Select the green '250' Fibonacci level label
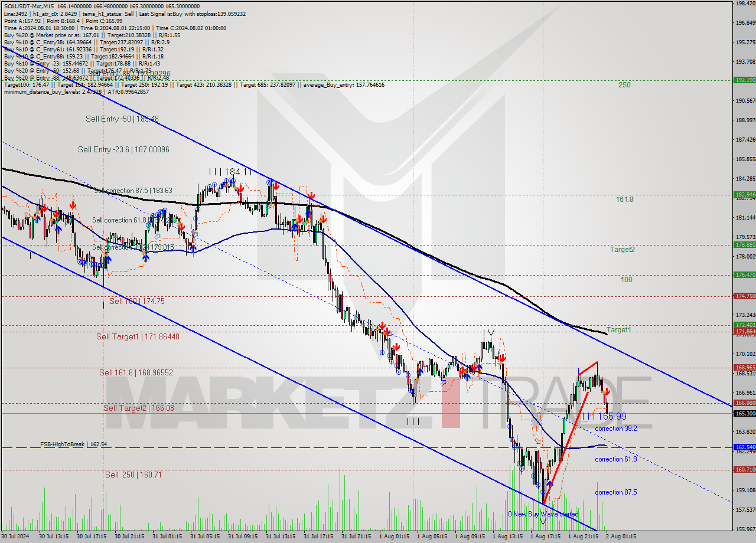 [624, 85]
